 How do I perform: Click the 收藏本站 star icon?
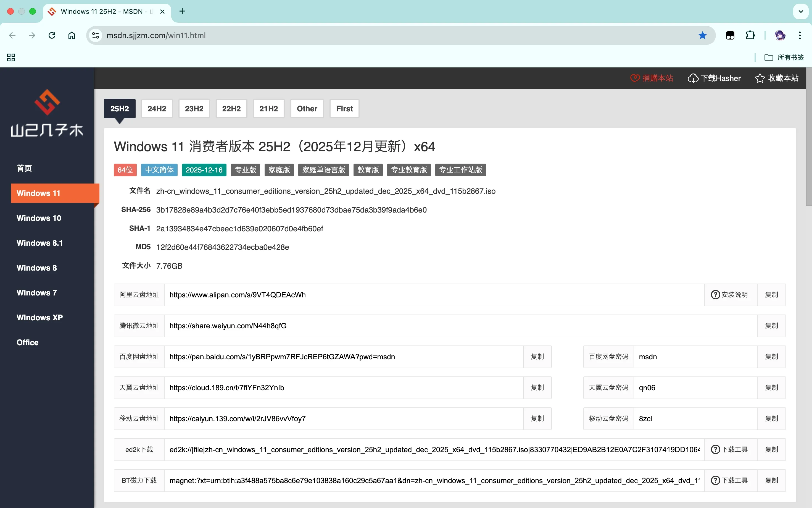[x=760, y=78]
